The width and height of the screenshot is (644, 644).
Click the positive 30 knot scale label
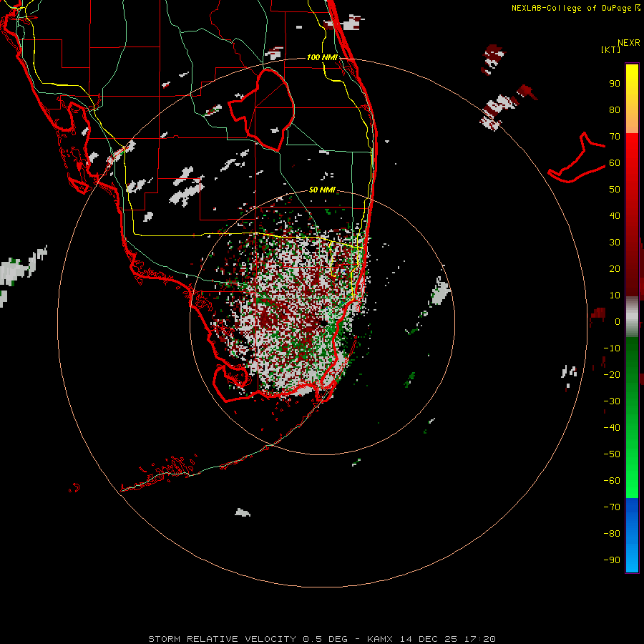pyautogui.click(x=615, y=243)
